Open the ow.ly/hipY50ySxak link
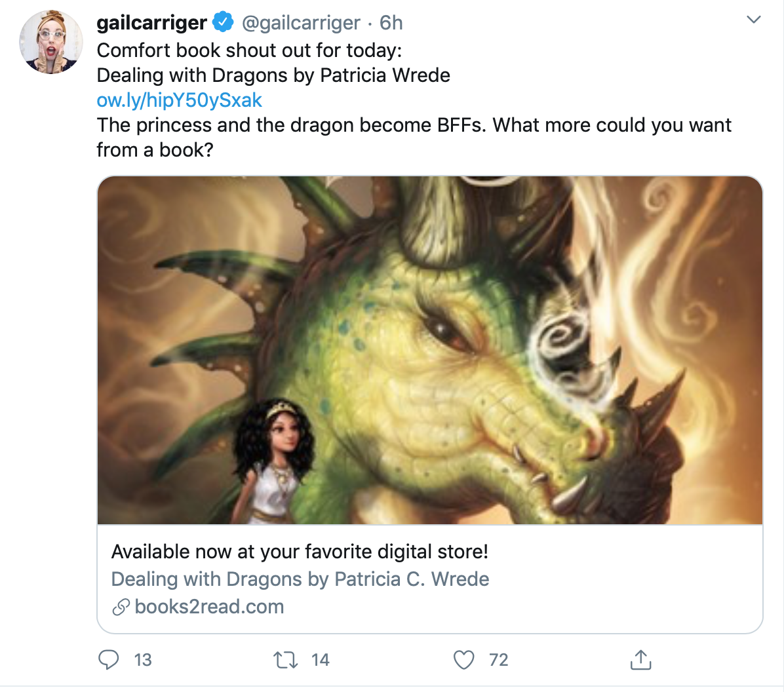 click(179, 100)
